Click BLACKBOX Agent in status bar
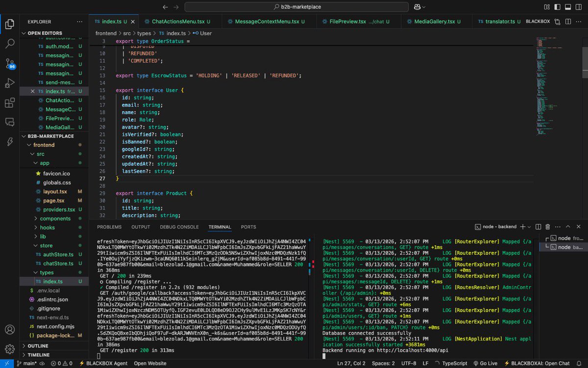 coord(103,364)
